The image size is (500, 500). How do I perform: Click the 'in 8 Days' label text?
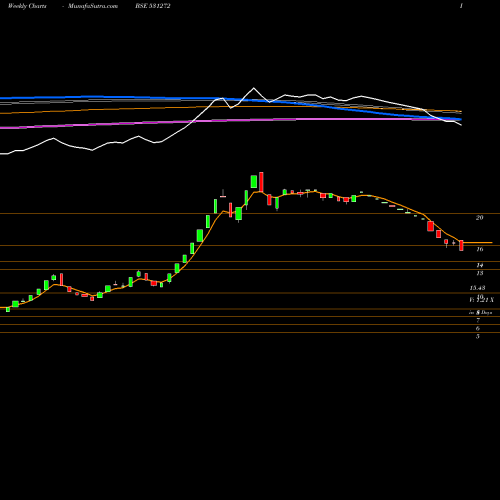coord(480,313)
